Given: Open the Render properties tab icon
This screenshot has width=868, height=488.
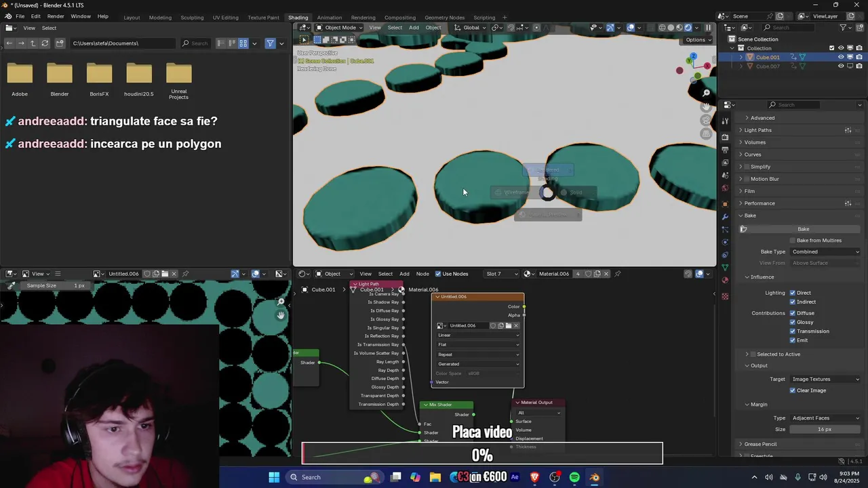Looking at the screenshot, I should click(725, 137).
